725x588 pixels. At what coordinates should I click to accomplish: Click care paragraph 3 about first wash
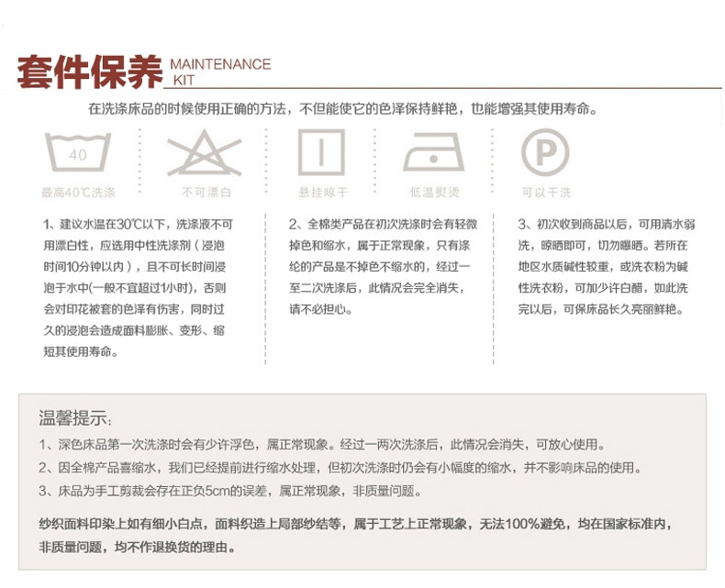pos(601,266)
